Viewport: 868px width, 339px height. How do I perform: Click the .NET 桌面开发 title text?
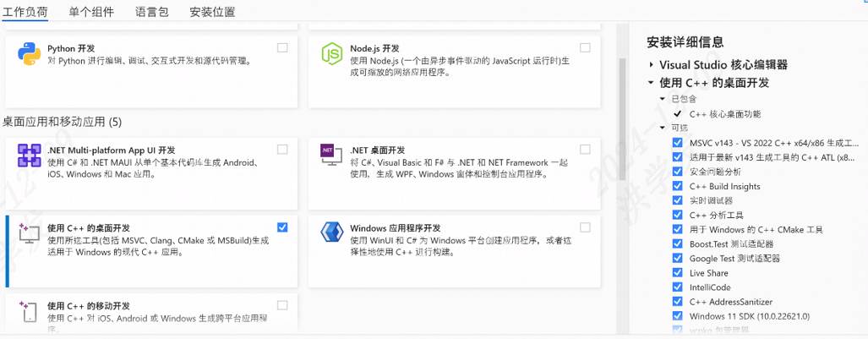(378, 150)
